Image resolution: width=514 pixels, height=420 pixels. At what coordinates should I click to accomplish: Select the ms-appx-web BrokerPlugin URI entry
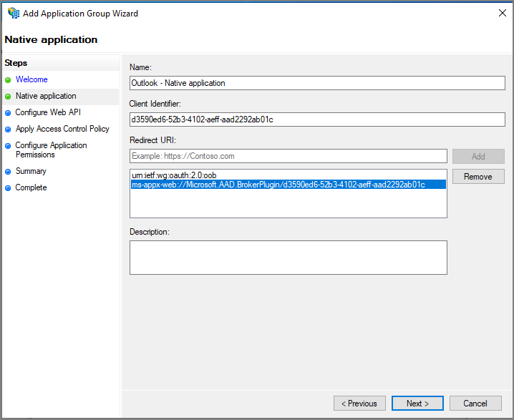[288, 185]
